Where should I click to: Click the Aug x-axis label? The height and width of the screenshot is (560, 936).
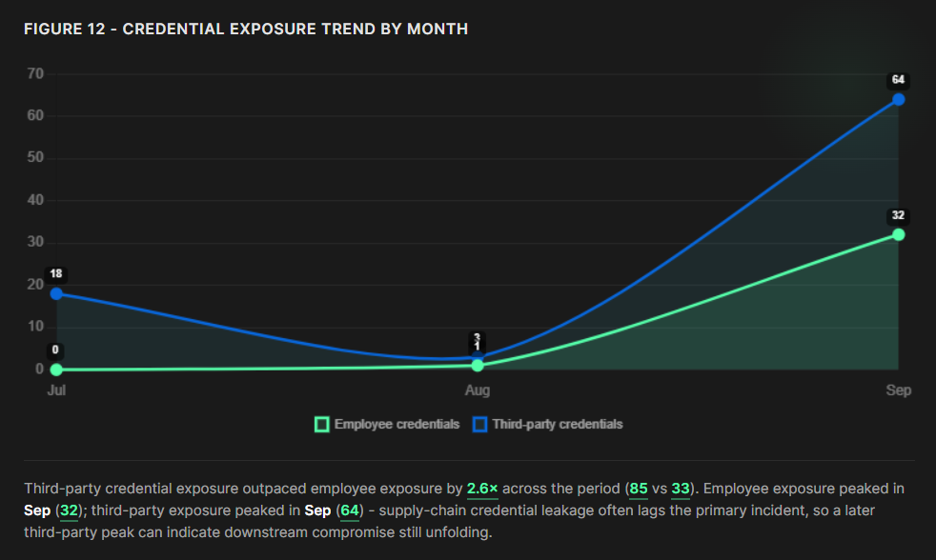click(x=478, y=390)
